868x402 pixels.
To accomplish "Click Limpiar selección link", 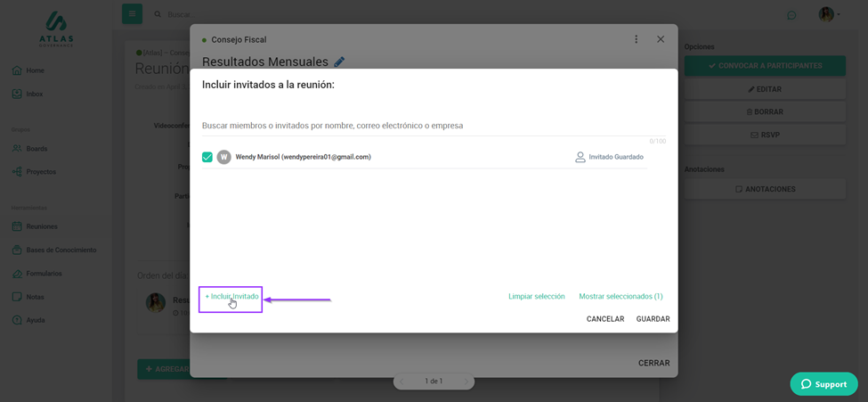I will pyautogui.click(x=536, y=296).
